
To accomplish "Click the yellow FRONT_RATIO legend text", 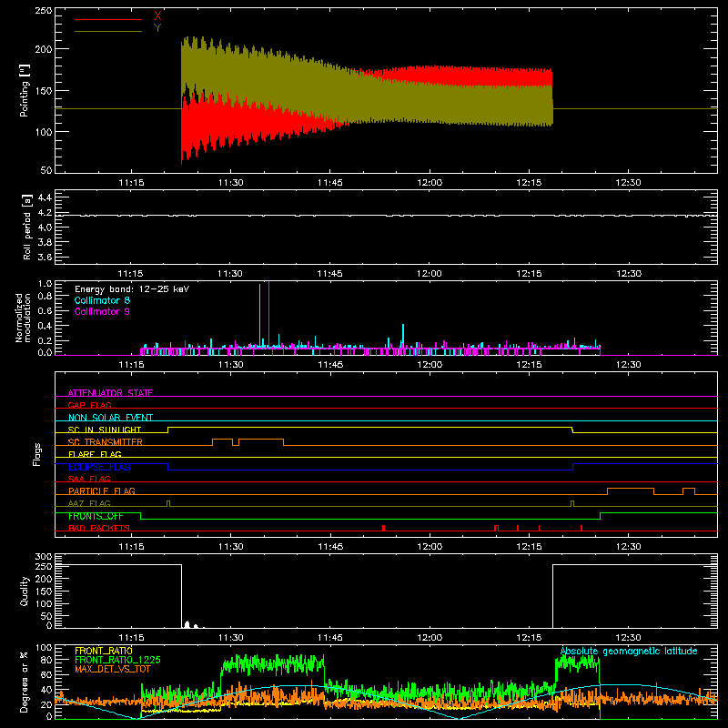I will click(x=104, y=651).
